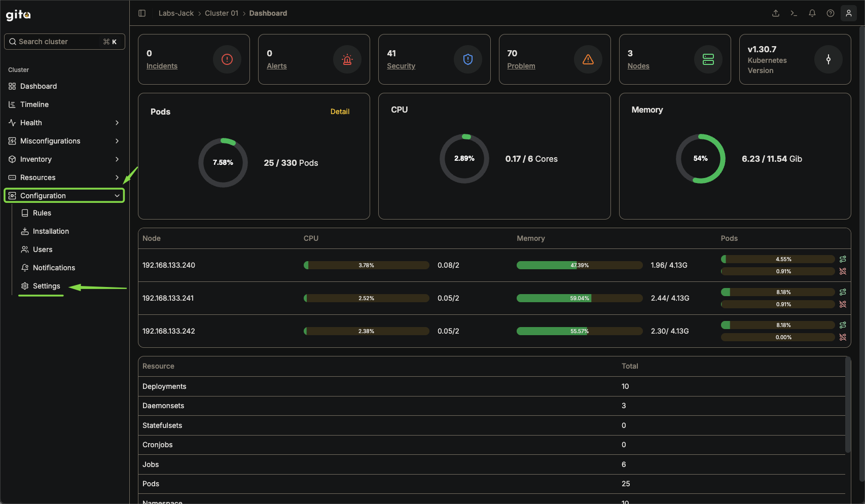Image resolution: width=865 pixels, height=504 pixels.
Task: Click Cluster 01 in the breadcrumb
Action: tap(222, 13)
